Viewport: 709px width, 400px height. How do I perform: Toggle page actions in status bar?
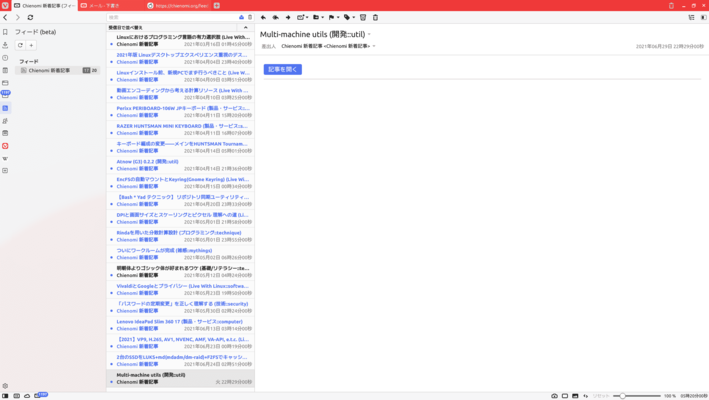point(586,396)
